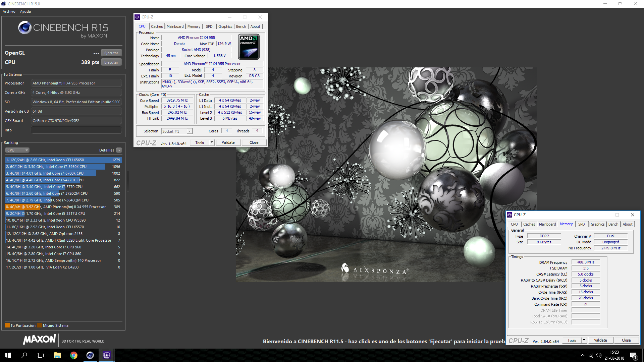Click the MAXON logo at bottom left
Screen dimensions: 644x362
point(39,340)
